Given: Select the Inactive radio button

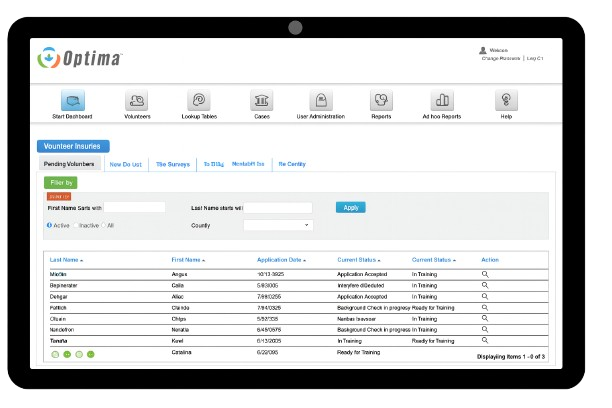Looking at the screenshot, I should tap(76, 225).
